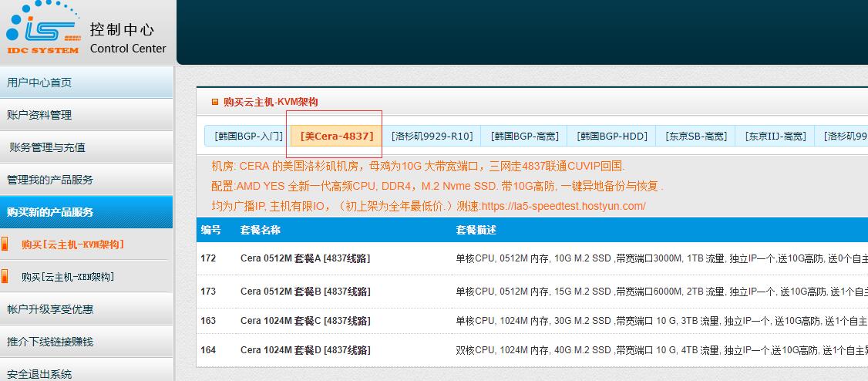Click the small orange icon before 购买云主机-KVM架构 heading
The image size is (868, 381).
215,102
